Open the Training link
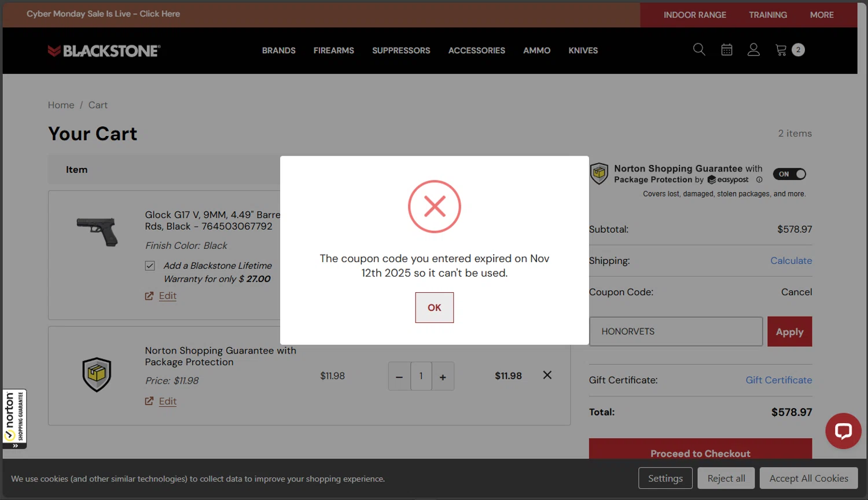Image resolution: width=868 pixels, height=500 pixels. pyautogui.click(x=768, y=15)
